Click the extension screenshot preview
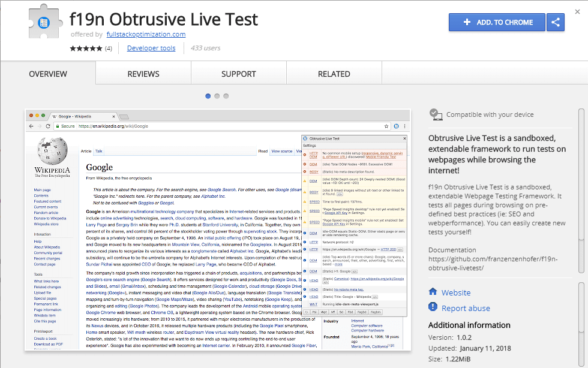The height and width of the screenshot is (368, 588). [217, 230]
